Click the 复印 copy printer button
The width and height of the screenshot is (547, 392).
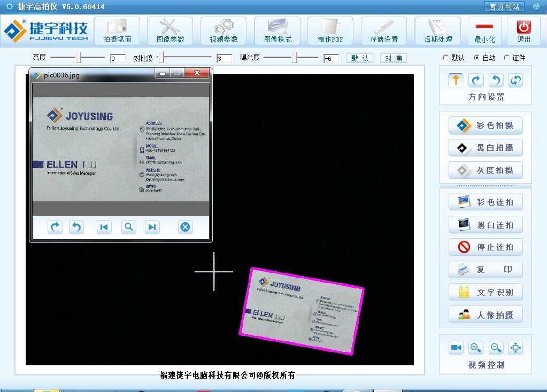tap(486, 269)
